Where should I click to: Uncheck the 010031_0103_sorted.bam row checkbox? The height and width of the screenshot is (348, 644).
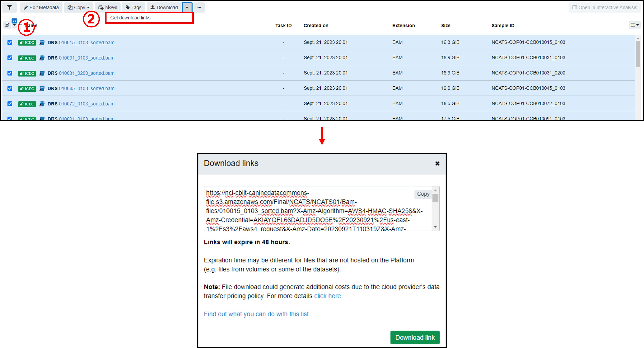pos(10,58)
